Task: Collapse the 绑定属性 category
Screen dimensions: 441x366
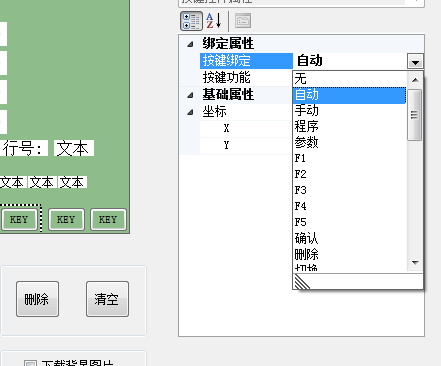Action: pos(190,44)
